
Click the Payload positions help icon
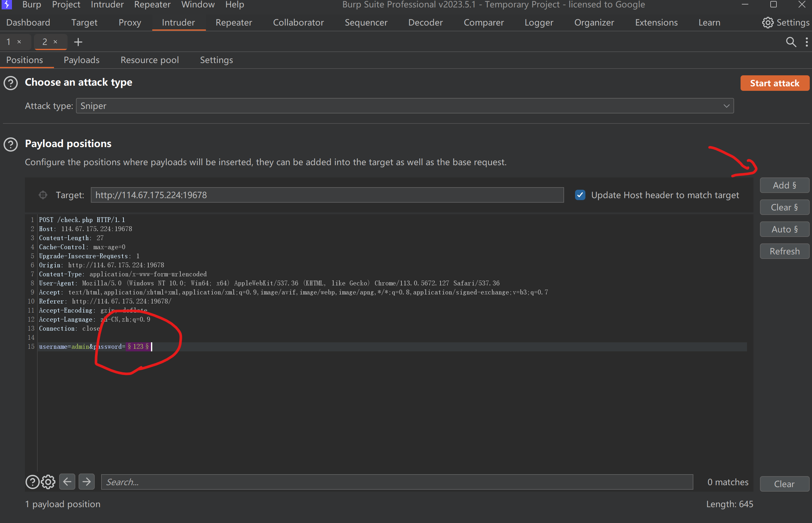(x=11, y=144)
